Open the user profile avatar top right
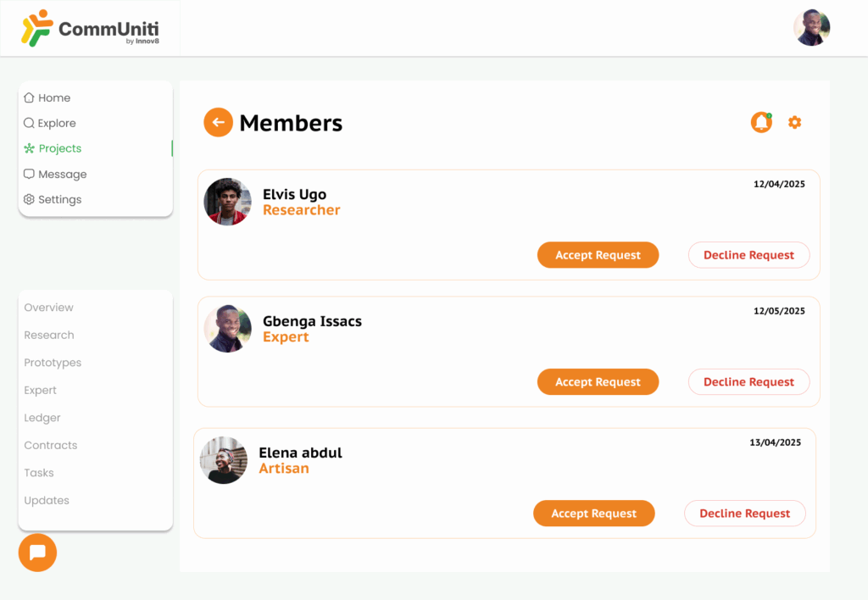 point(811,28)
